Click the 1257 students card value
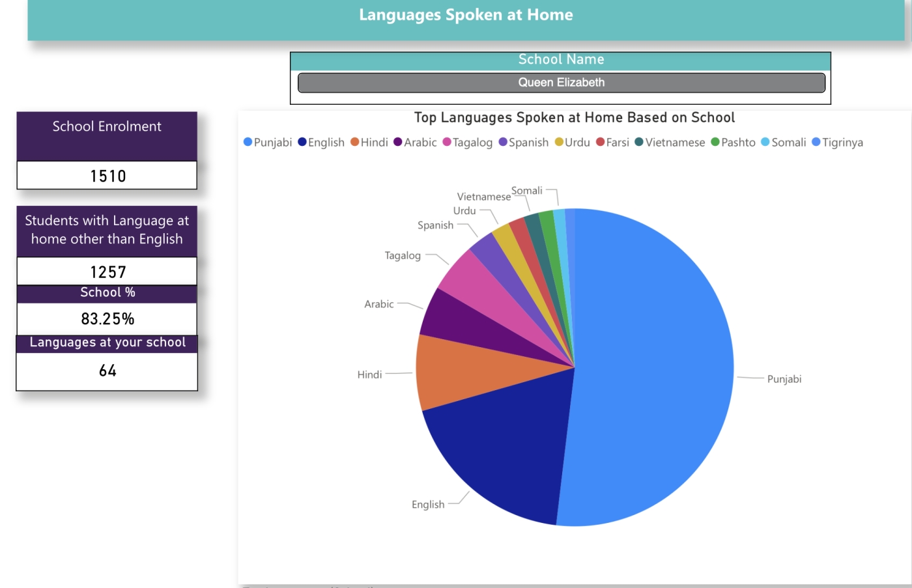This screenshot has width=912, height=588. [107, 272]
